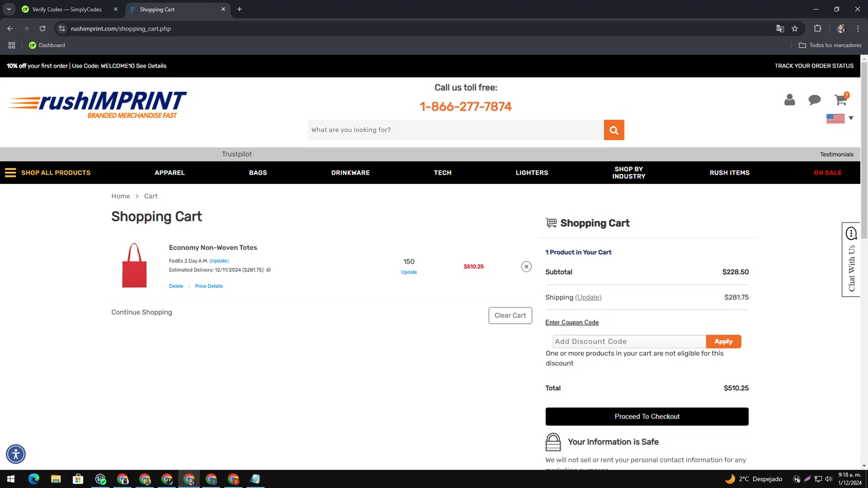Focus the 'What are you looking for?' search box
Image resolution: width=868 pixels, height=488 pixels.
click(x=456, y=130)
